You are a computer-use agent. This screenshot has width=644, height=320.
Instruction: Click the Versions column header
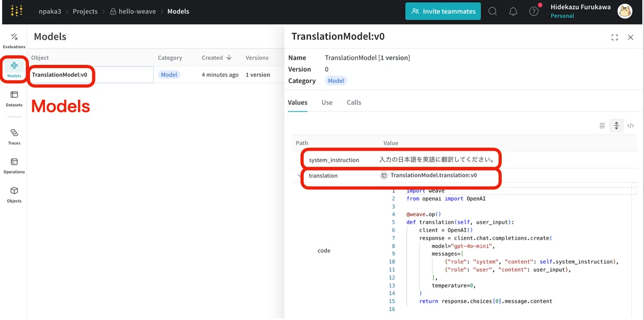coord(257,58)
